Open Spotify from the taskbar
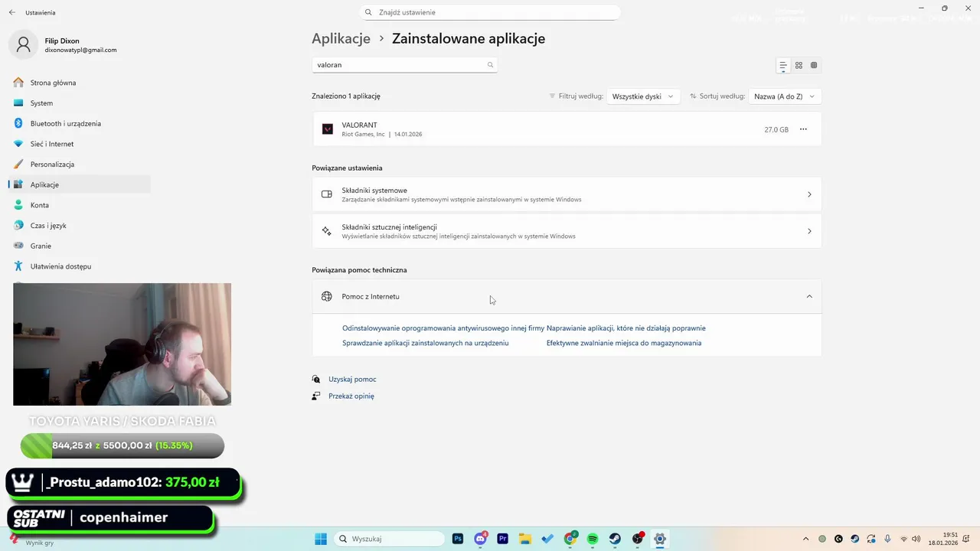Screen dimensions: 980x551 pyautogui.click(x=593, y=539)
